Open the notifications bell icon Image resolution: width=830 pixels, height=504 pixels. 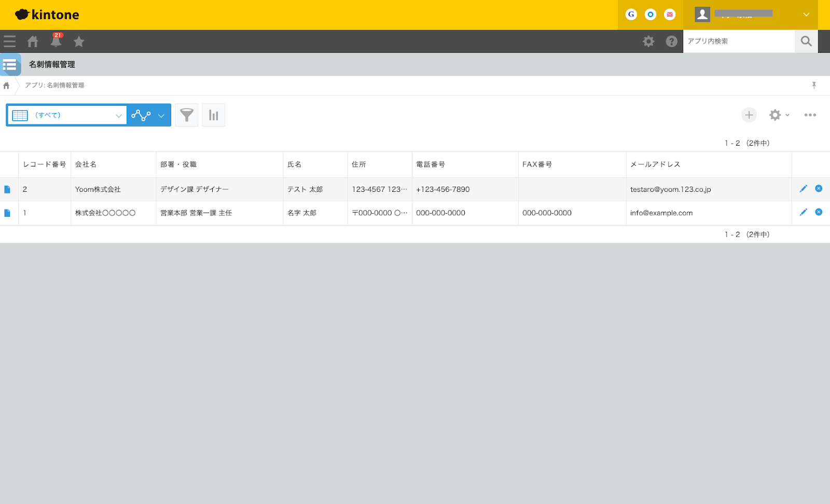(56, 41)
